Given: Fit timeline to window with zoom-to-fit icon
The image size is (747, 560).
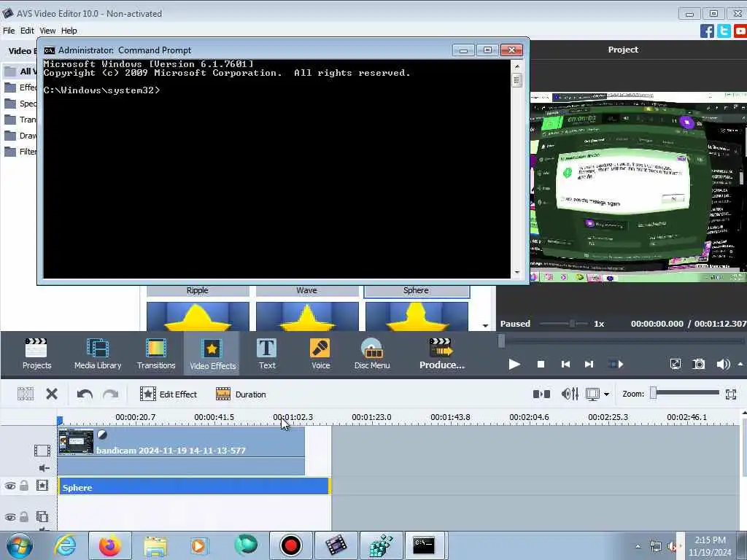Looking at the screenshot, I should coord(731,394).
